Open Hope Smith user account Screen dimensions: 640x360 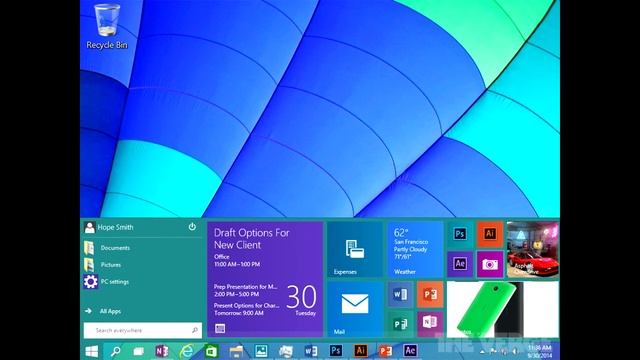(109, 227)
